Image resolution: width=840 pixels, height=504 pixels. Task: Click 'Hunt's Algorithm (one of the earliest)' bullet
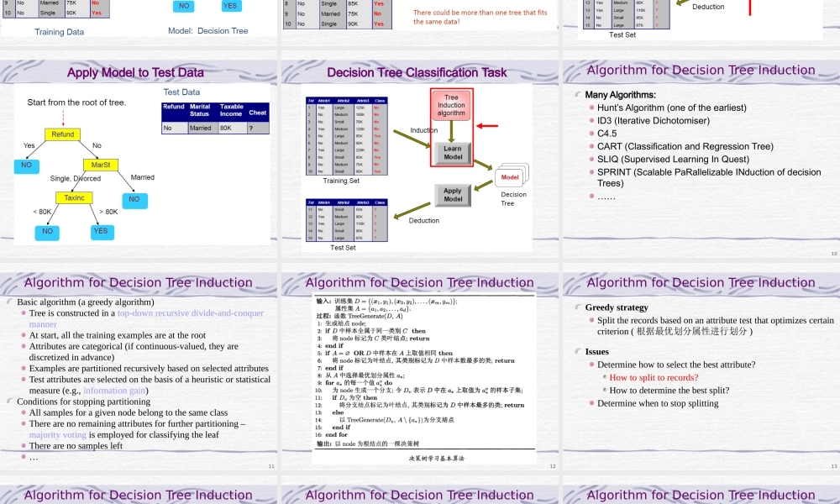pos(672,108)
